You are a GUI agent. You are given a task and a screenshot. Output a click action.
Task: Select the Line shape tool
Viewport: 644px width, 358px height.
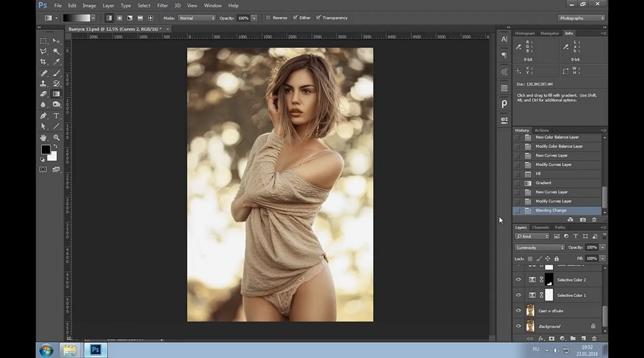[x=56, y=126]
